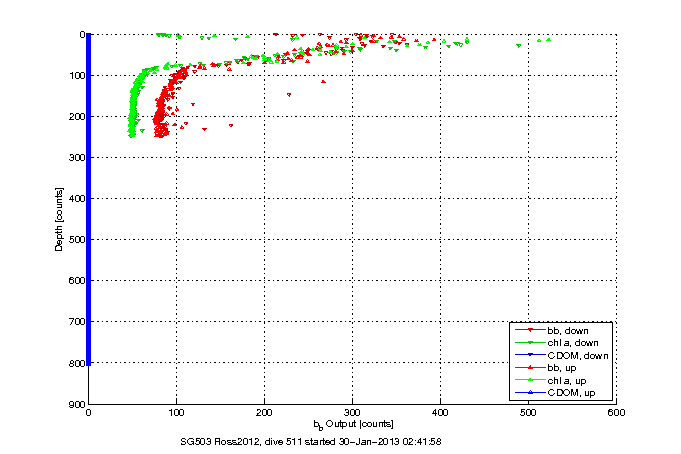Click the green up-triangle legend marker
The height and width of the screenshot is (454, 681).
point(530,380)
